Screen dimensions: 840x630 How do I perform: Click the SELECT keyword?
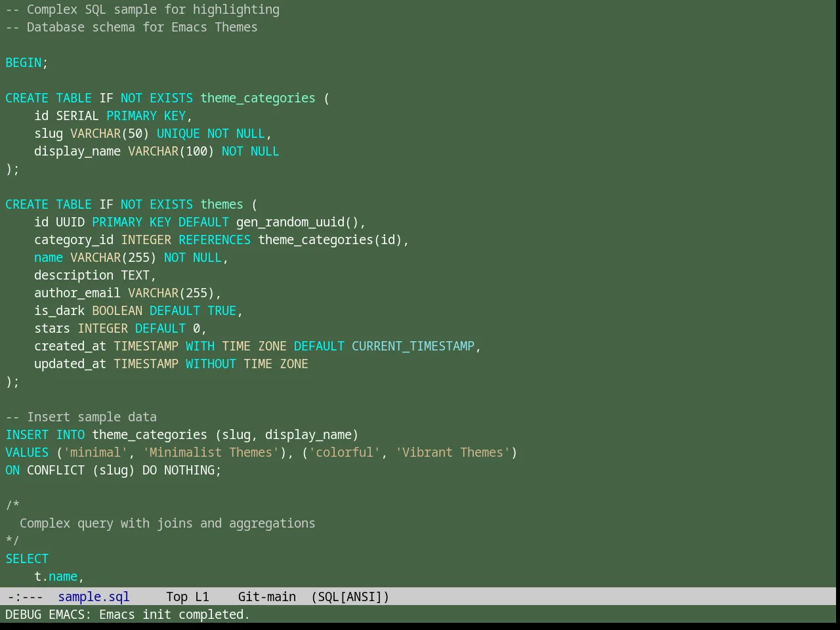[x=27, y=558]
